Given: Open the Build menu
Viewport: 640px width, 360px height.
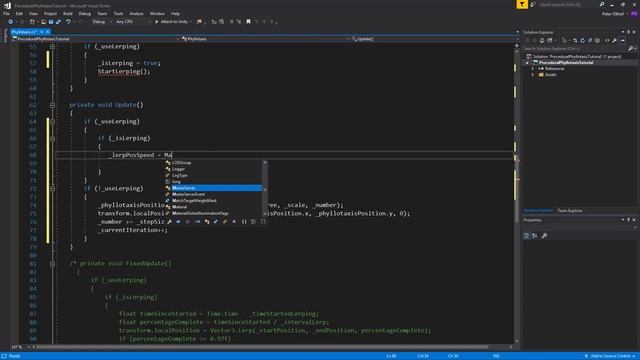Looking at the screenshot, I should (x=68, y=13).
